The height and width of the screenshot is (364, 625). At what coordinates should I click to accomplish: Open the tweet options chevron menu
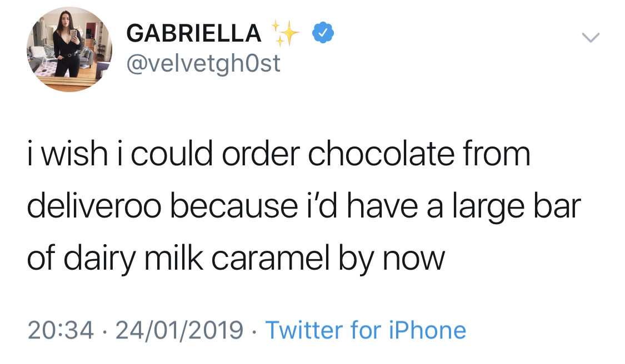click(591, 37)
